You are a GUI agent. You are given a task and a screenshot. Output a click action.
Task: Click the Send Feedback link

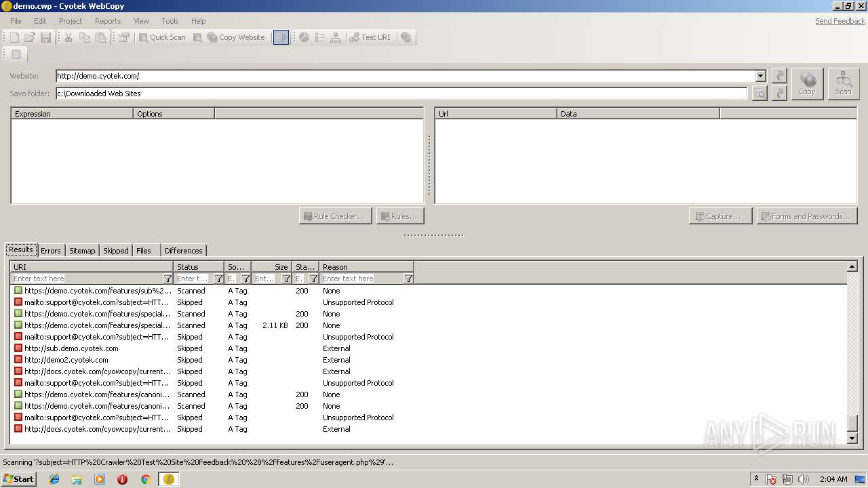pyautogui.click(x=840, y=21)
